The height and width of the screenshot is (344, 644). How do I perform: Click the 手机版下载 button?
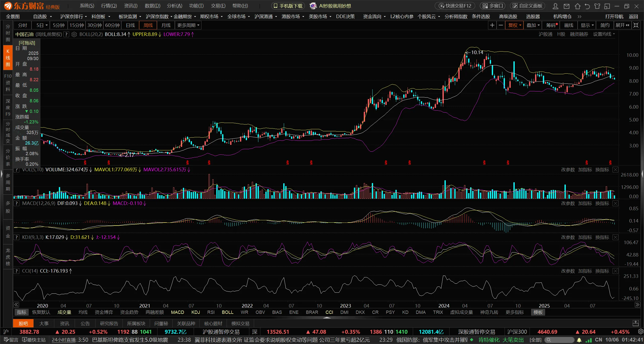pos(288,6)
